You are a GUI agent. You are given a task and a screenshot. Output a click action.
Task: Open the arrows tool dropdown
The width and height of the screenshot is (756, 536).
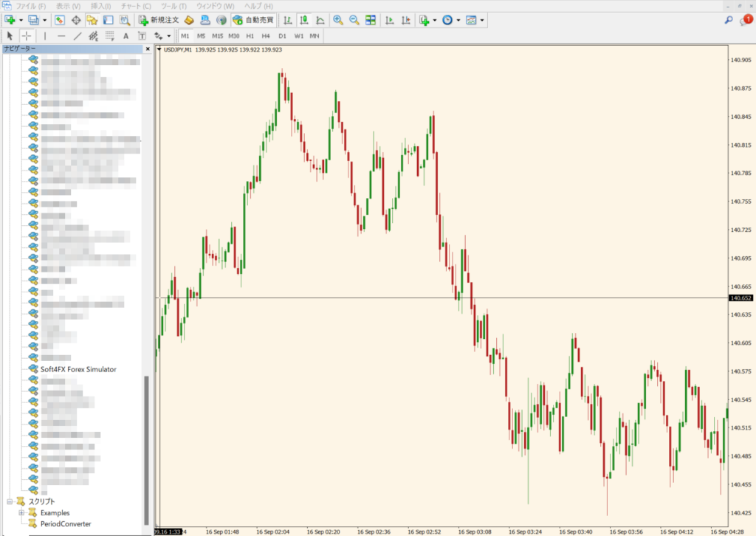pyautogui.click(x=169, y=35)
